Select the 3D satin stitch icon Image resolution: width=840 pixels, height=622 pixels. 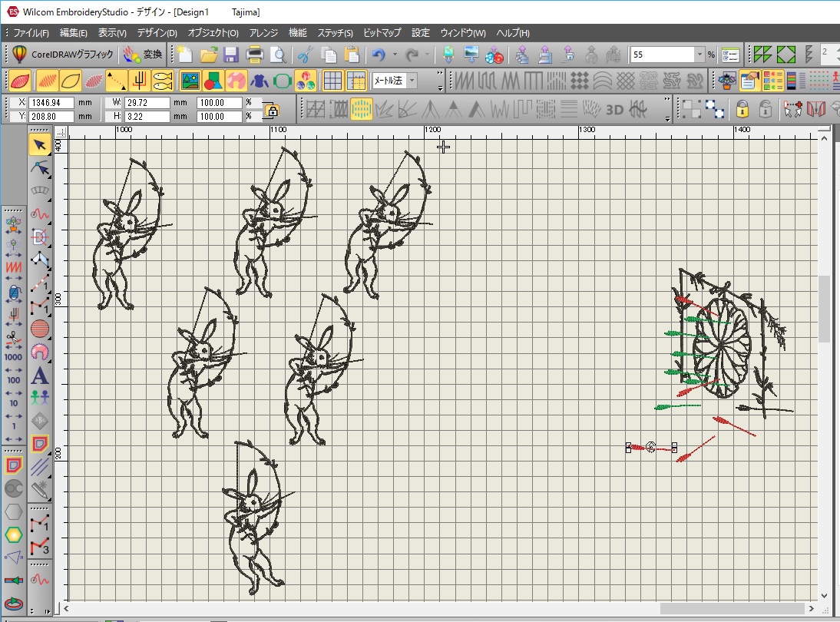tap(614, 110)
